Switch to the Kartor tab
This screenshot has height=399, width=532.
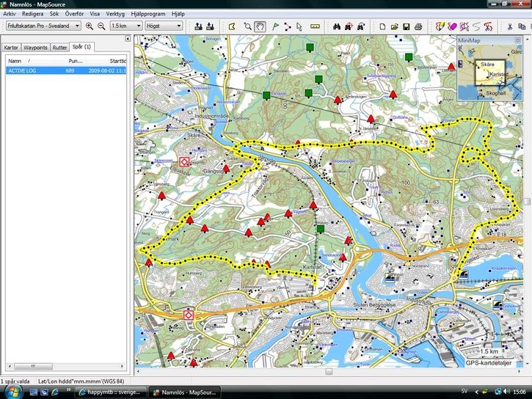click(11, 48)
